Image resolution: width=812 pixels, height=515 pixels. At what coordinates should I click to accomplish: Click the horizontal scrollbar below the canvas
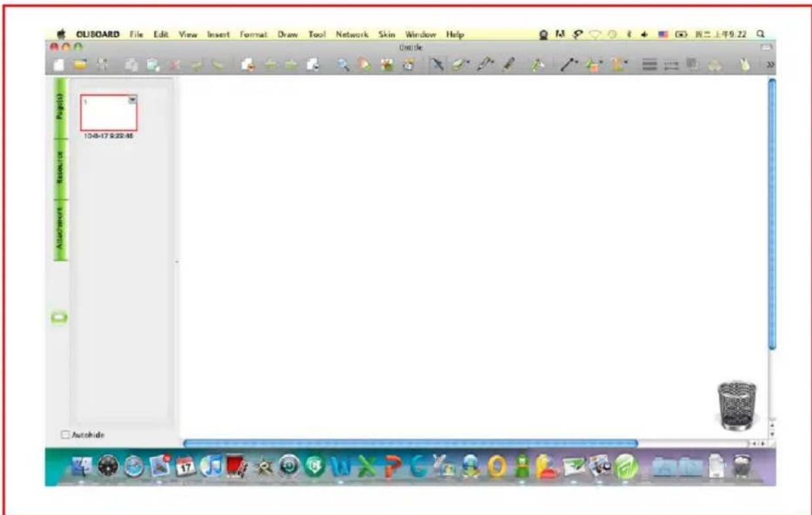click(x=410, y=443)
